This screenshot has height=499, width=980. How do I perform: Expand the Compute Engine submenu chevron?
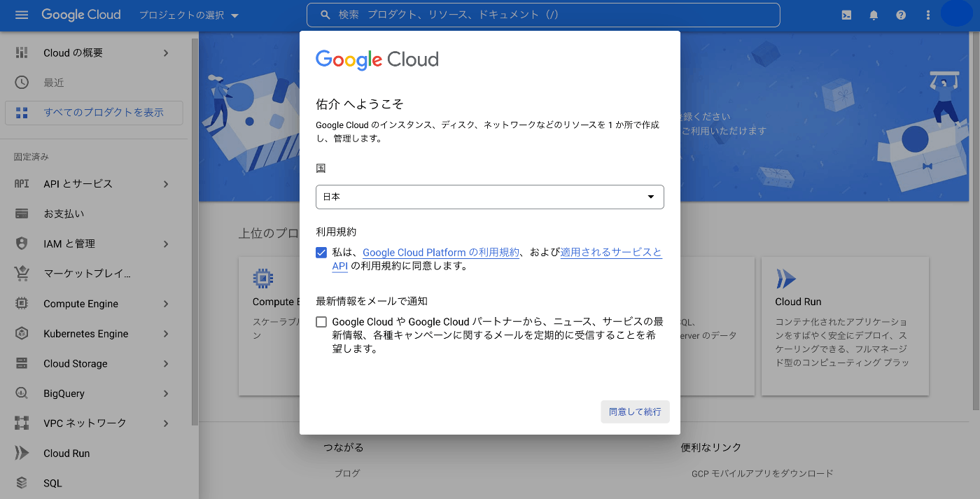(x=166, y=304)
